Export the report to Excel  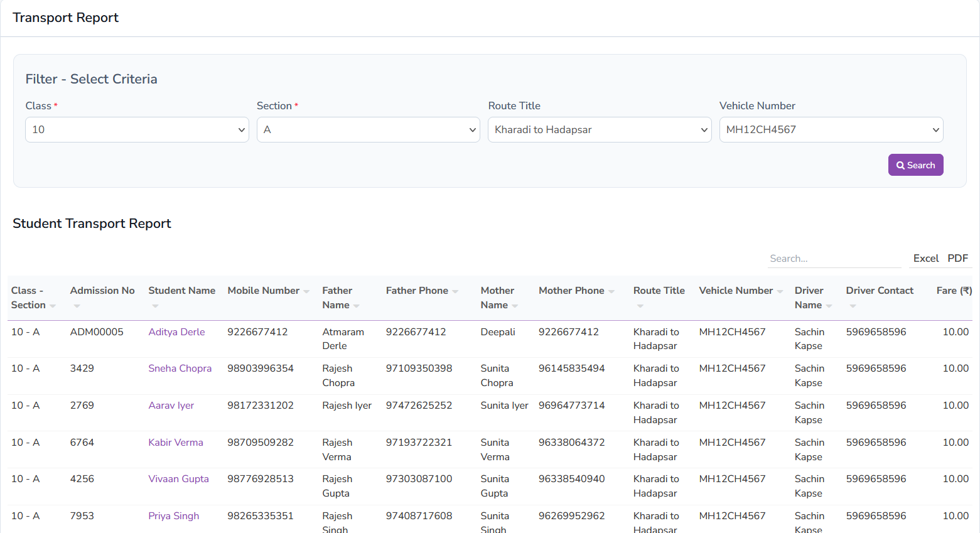click(x=925, y=259)
